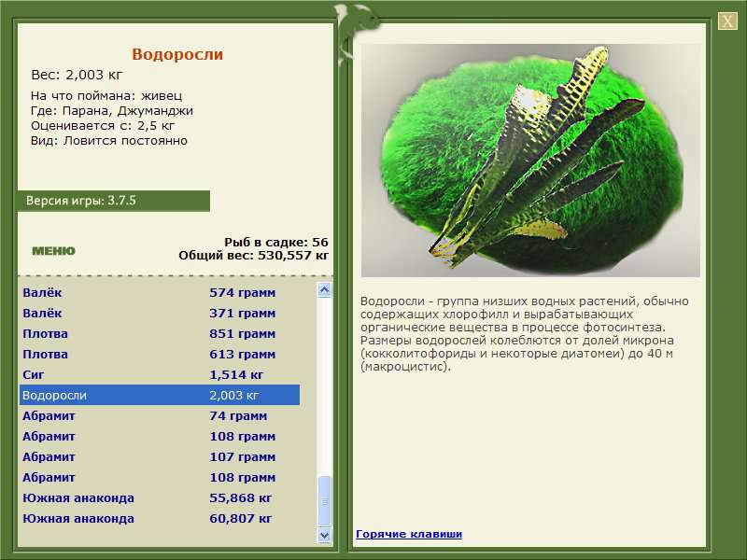Click the На что поймана: живец line
747x560 pixels.
tap(106, 96)
